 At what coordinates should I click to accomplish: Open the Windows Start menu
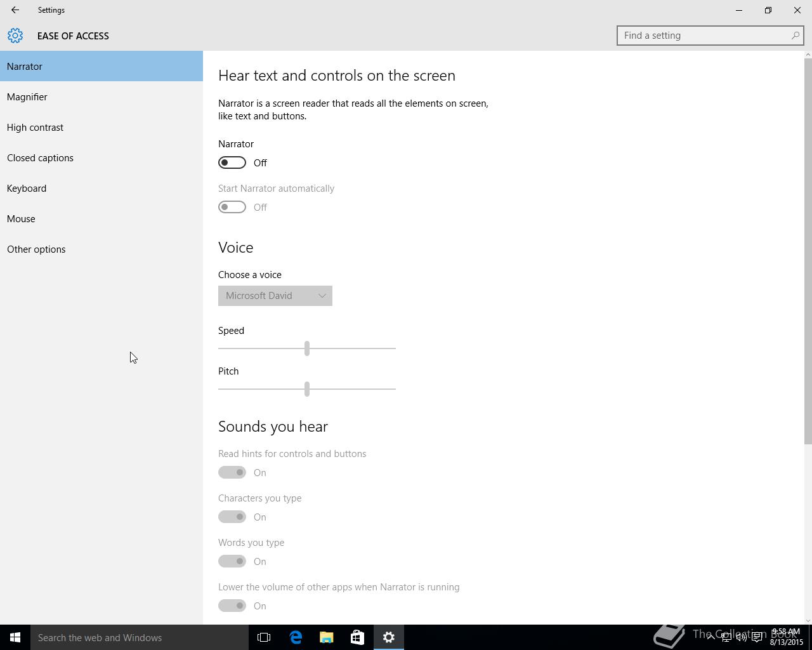pos(15,637)
